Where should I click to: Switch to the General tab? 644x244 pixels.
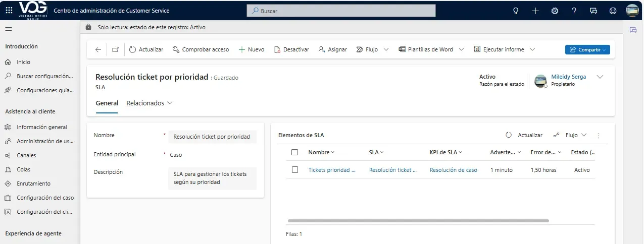[107, 103]
